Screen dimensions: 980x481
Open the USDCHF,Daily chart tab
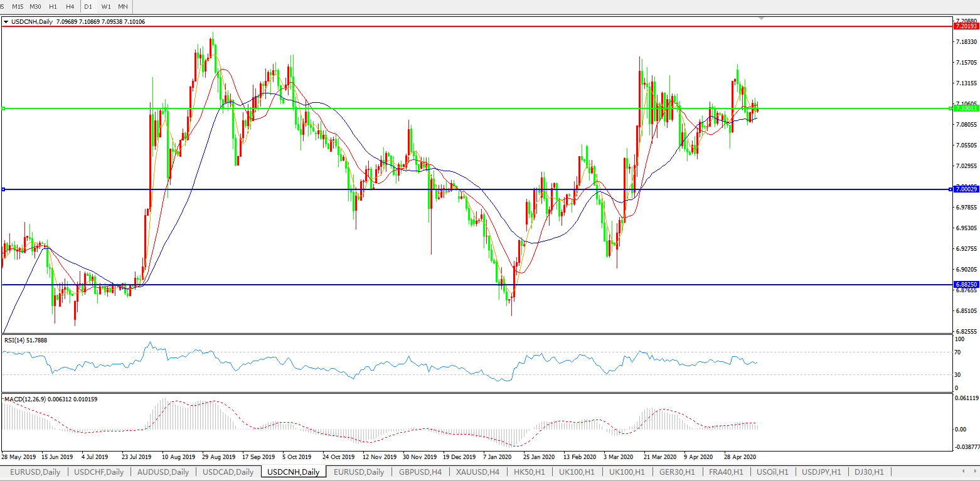pos(99,472)
